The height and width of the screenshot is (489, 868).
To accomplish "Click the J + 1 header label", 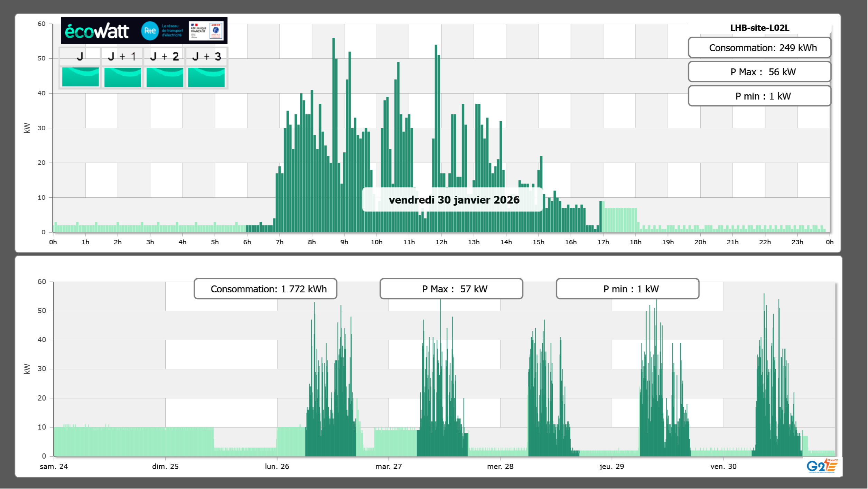I will 122,56.
